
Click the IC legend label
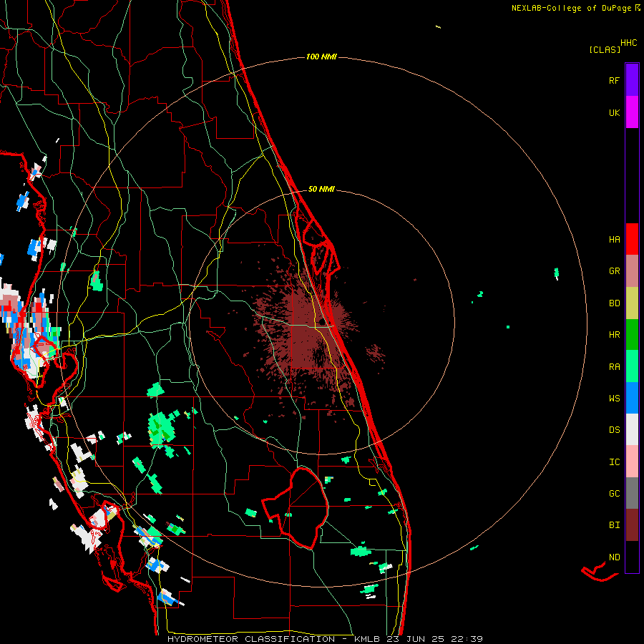(x=614, y=462)
